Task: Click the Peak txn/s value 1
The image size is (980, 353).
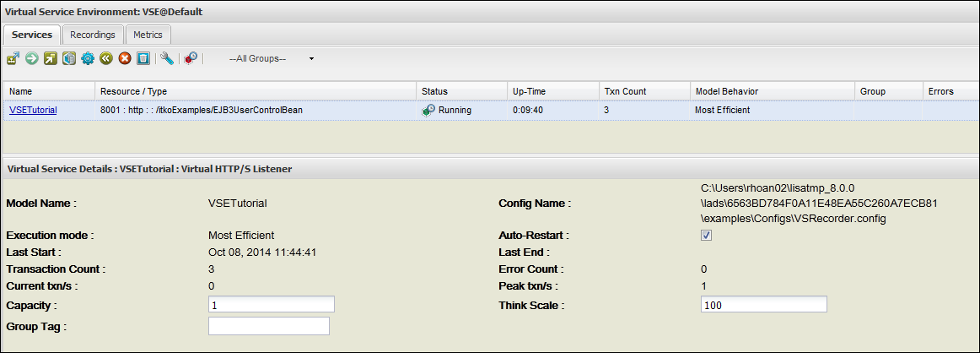Action: (703, 286)
